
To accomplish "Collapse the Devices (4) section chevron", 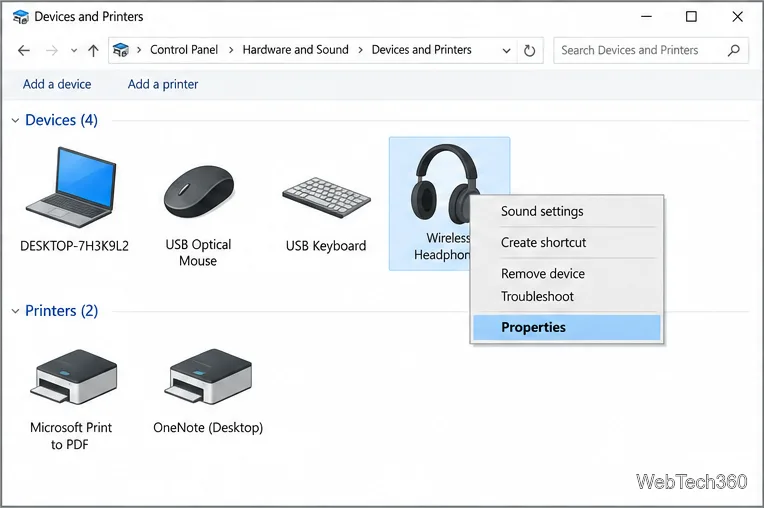I will coord(15,120).
